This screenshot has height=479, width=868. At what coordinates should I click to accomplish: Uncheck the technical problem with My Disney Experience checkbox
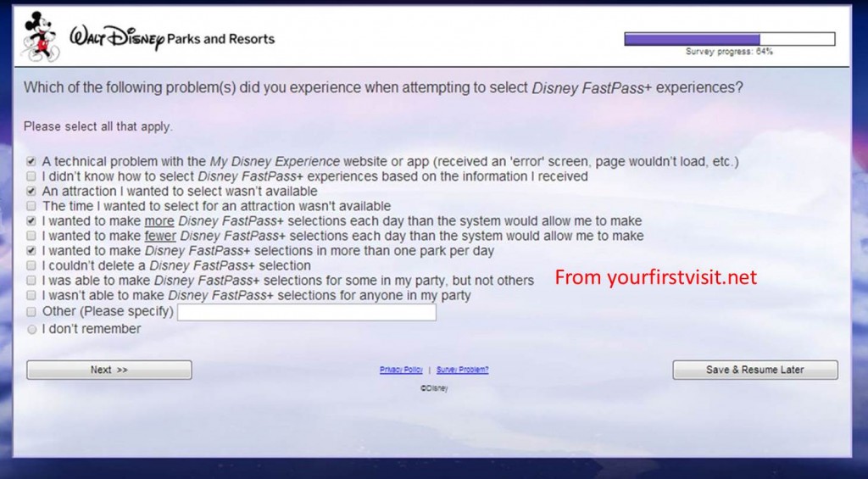pyautogui.click(x=31, y=162)
